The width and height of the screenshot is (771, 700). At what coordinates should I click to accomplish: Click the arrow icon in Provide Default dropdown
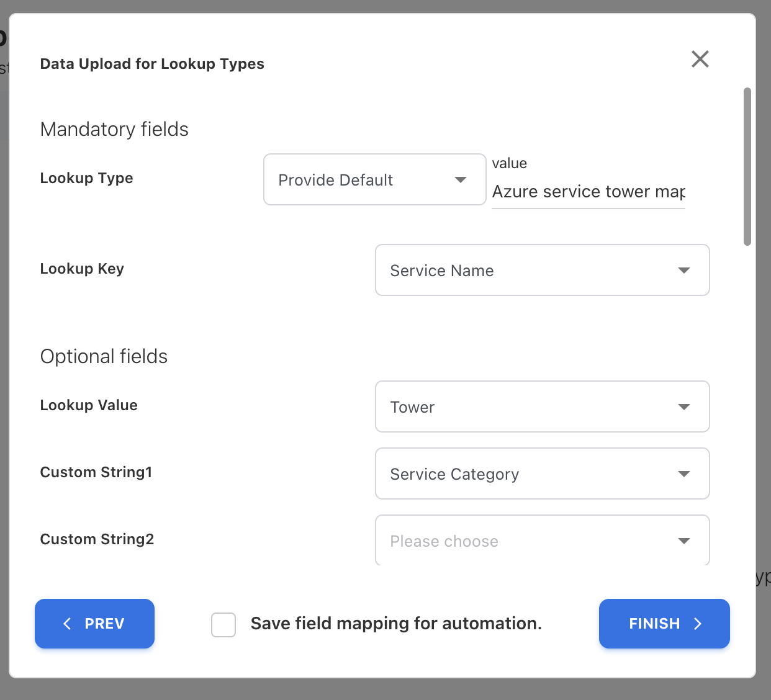point(460,180)
